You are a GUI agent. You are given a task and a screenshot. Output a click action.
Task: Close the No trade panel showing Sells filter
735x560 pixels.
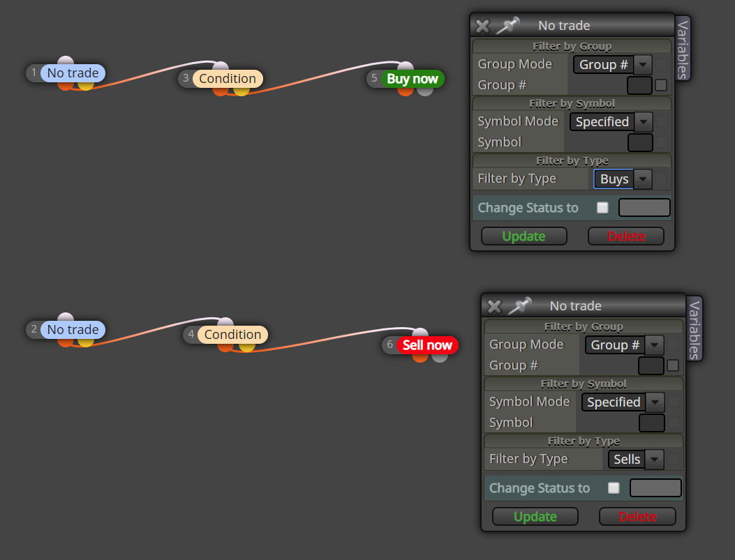point(494,306)
